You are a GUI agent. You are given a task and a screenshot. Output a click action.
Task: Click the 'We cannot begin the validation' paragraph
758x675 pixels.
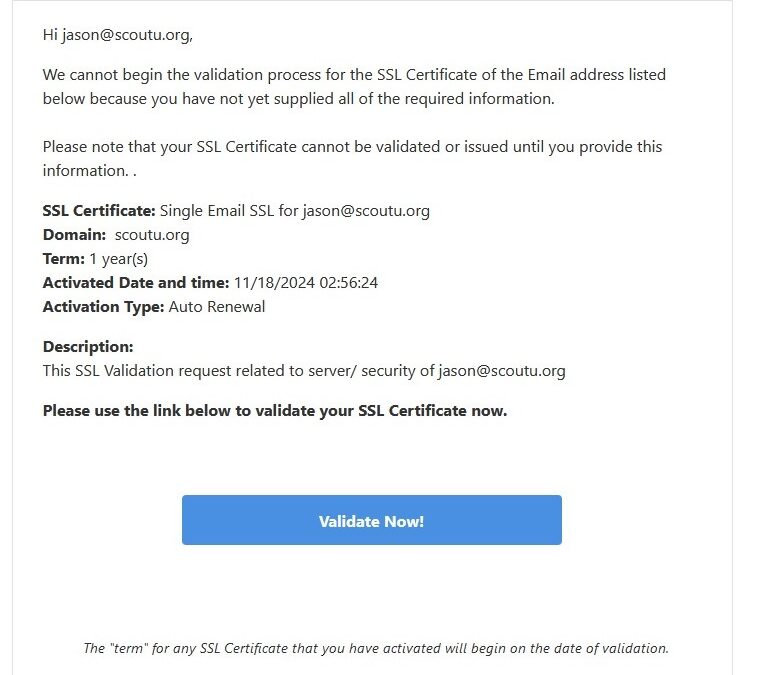354,87
